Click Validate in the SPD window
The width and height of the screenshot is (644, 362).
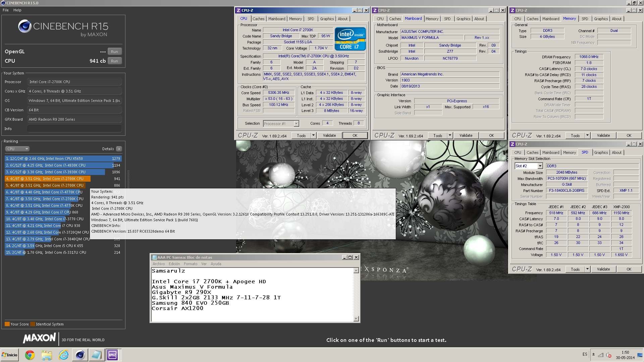point(603,269)
